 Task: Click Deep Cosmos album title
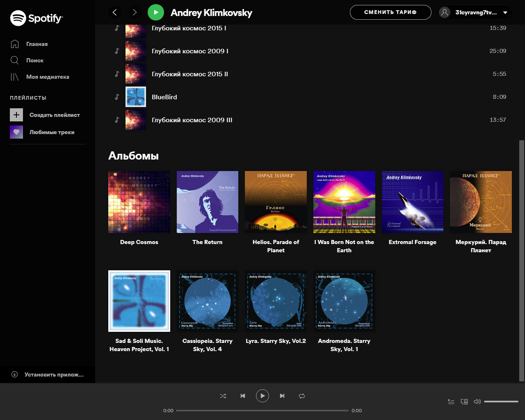coord(139,242)
